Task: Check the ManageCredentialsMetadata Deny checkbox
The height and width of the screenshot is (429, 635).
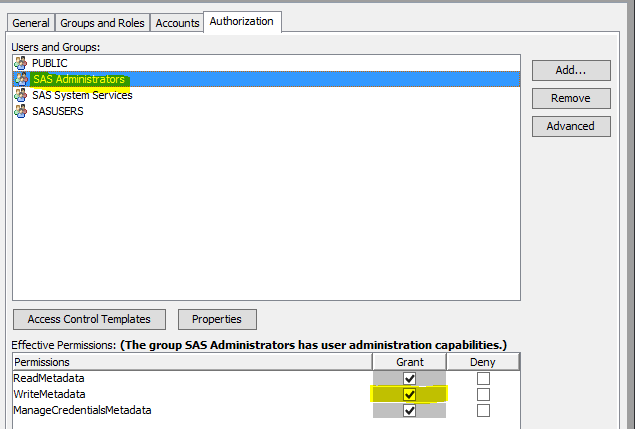Action: coord(483,410)
